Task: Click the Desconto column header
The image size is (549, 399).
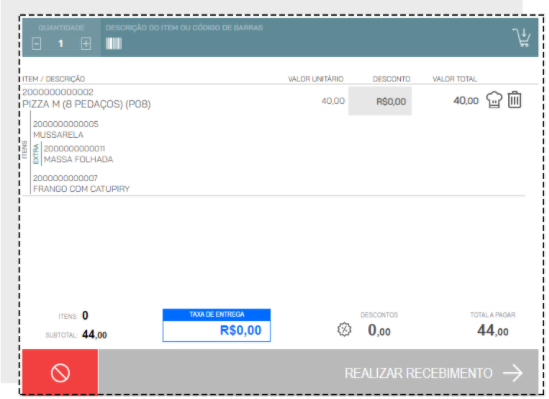Action: point(391,79)
